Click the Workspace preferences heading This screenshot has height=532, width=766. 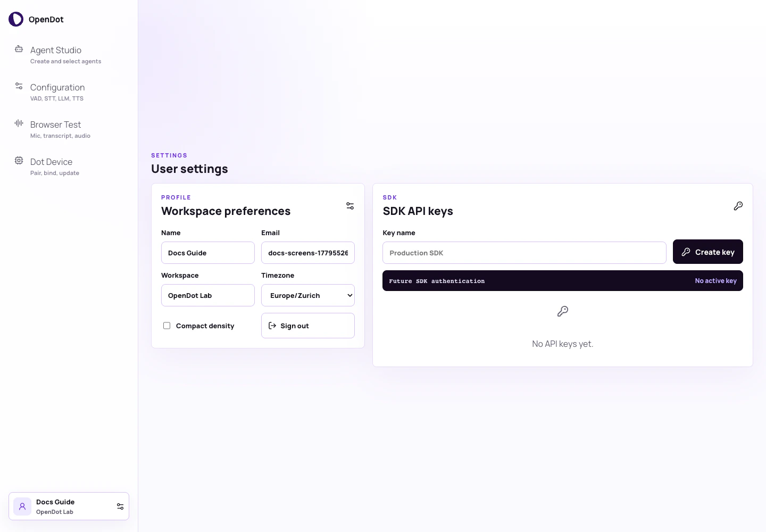tap(226, 211)
